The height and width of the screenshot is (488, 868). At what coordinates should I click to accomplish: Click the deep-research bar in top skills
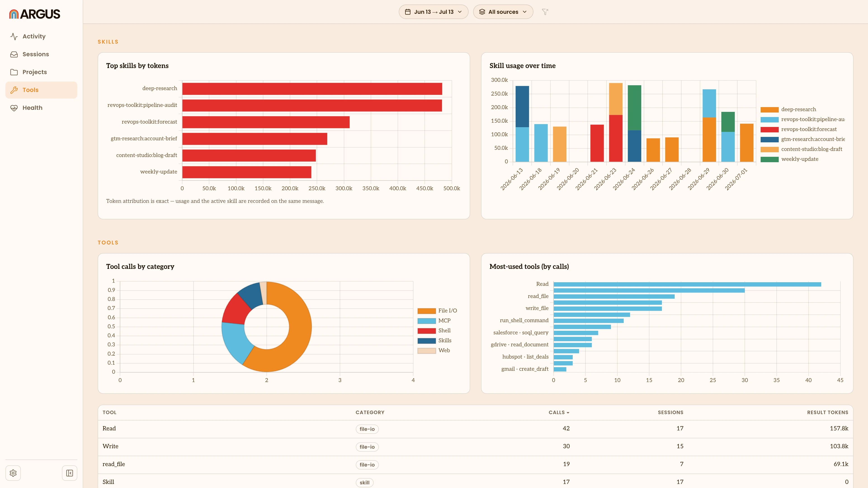312,89
